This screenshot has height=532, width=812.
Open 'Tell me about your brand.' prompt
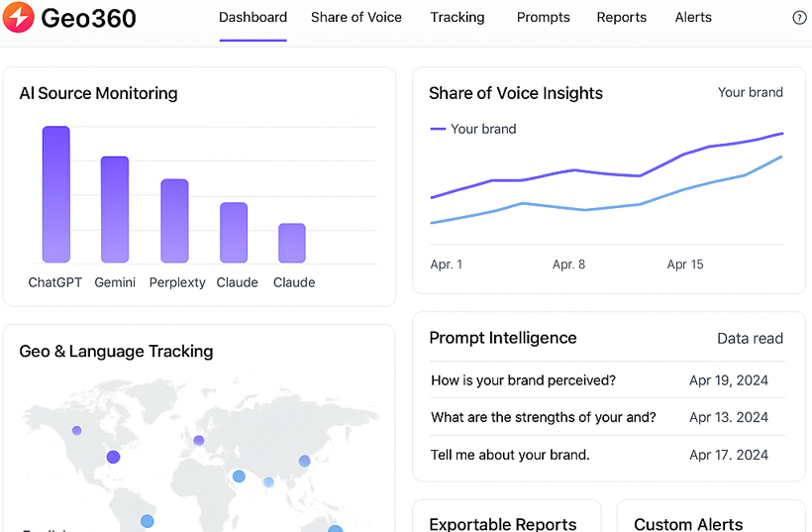coord(510,455)
